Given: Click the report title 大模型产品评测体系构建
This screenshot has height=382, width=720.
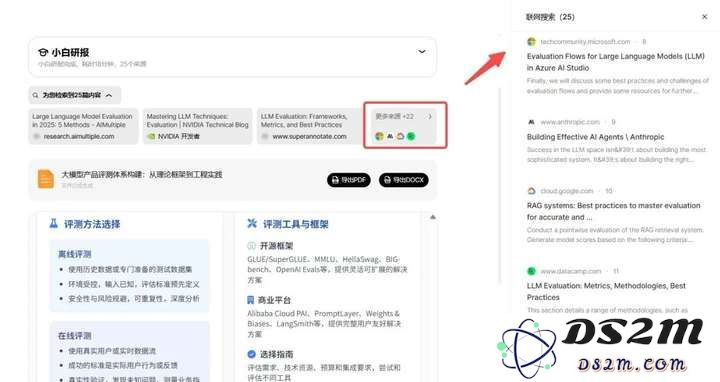Looking at the screenshot, I should click(x=142, y=174).
